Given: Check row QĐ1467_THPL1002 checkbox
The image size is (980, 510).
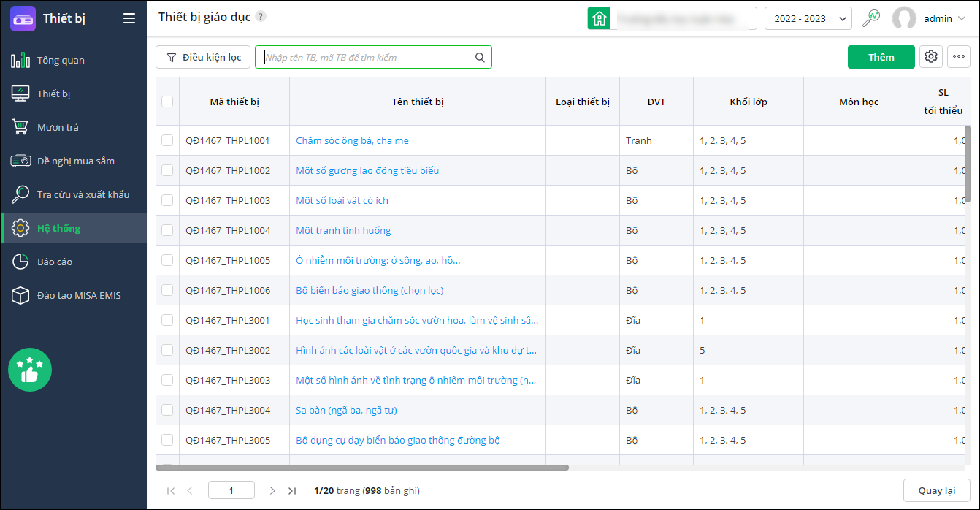Looking at the screenshot, I should [x=167, y=170].
